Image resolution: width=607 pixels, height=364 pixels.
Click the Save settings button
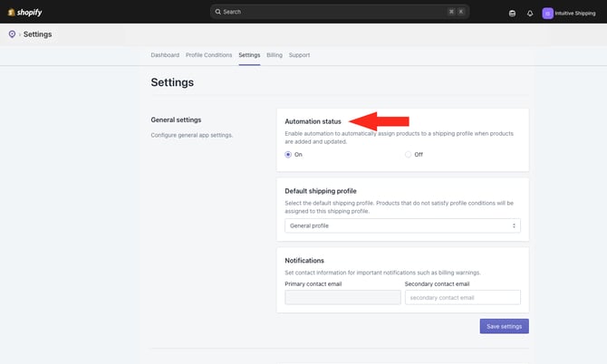click(x=504, y=326)
